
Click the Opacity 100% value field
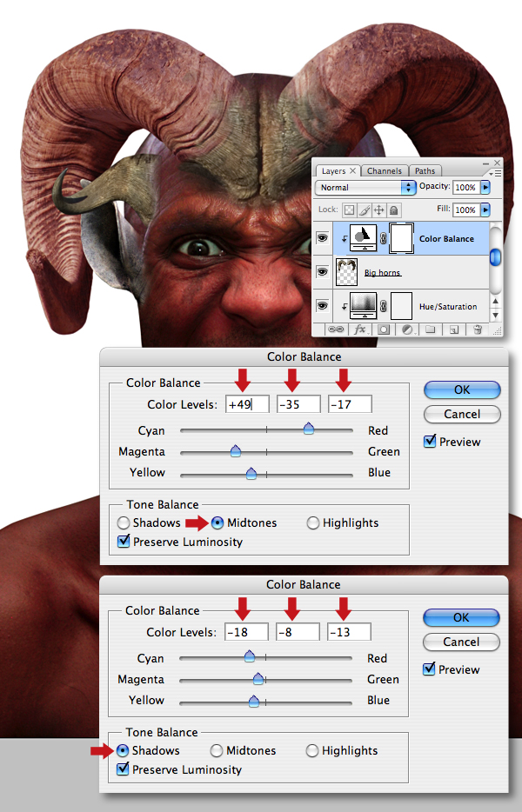tap(466, 187)
